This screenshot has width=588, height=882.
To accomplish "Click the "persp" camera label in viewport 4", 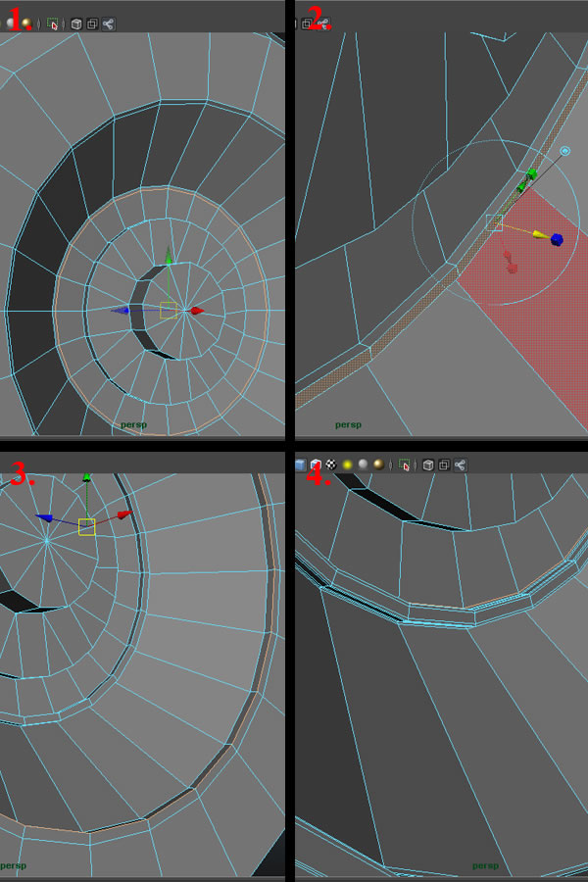I will (x=486, y=865).
